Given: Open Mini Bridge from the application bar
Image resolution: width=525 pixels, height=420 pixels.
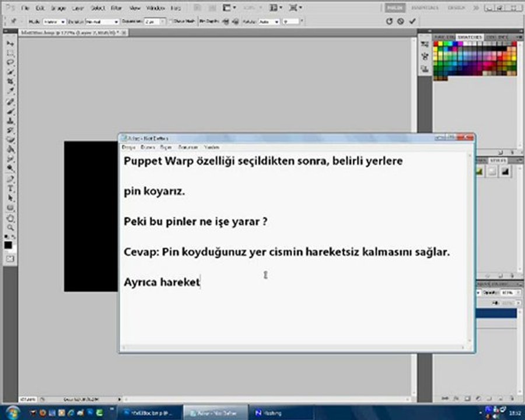Looking at the screenshot, I should [x=212, y=8].
